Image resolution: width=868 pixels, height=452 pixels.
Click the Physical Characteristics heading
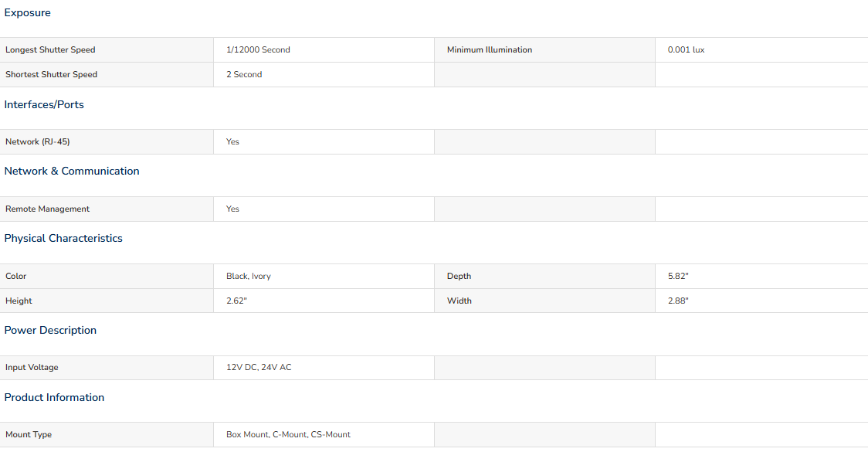pyautogui.click(x=63, y=238)
